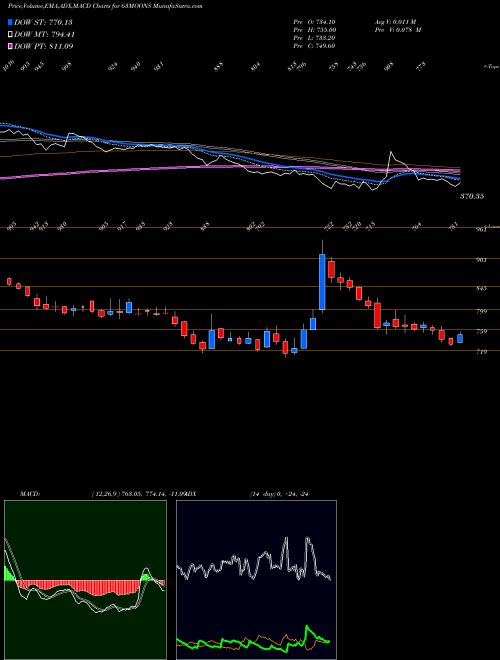
Task: Click the Pre V: 0.078 M value
Action: click(x=398, y=30)
